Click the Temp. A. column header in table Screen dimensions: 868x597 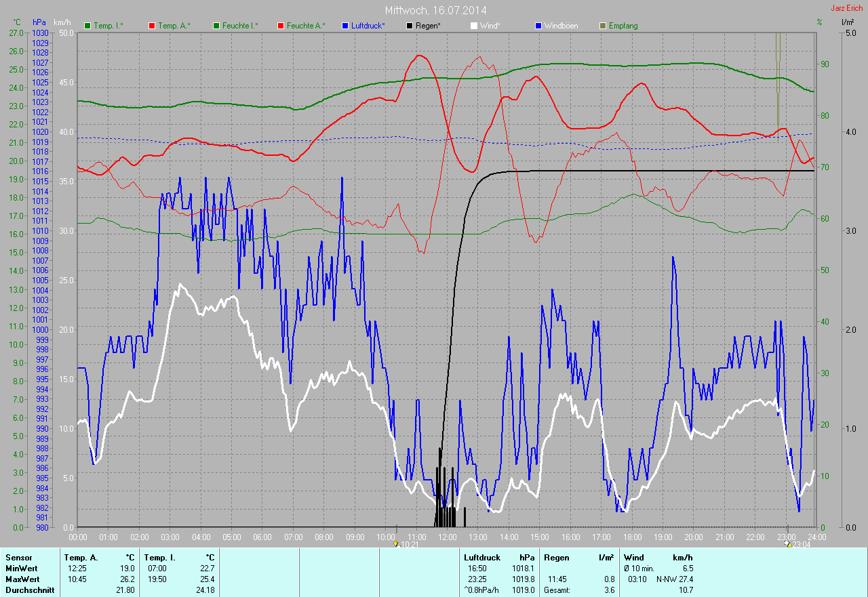click(81, 557)
